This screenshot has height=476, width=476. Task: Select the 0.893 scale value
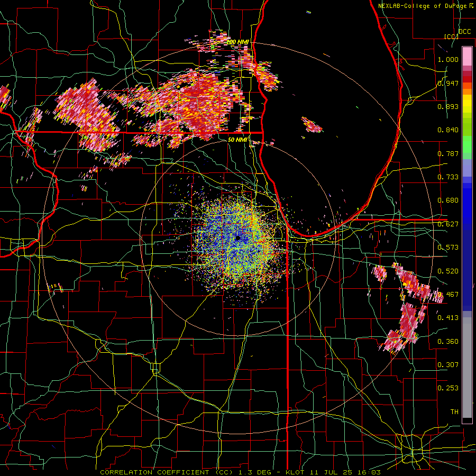(448, 106)
